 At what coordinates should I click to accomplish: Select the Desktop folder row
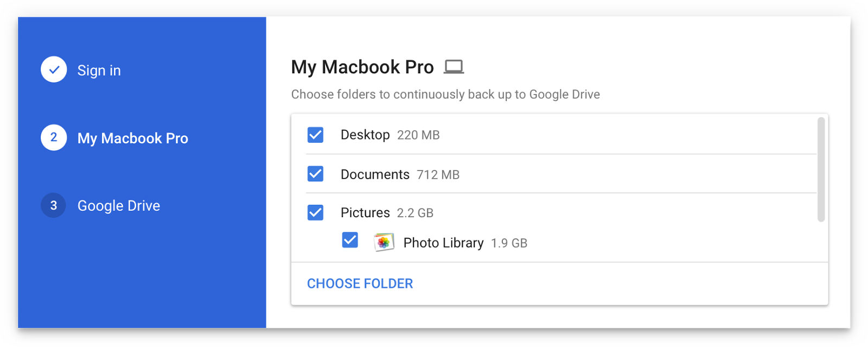pyautogui.click(x=366, y=135)
